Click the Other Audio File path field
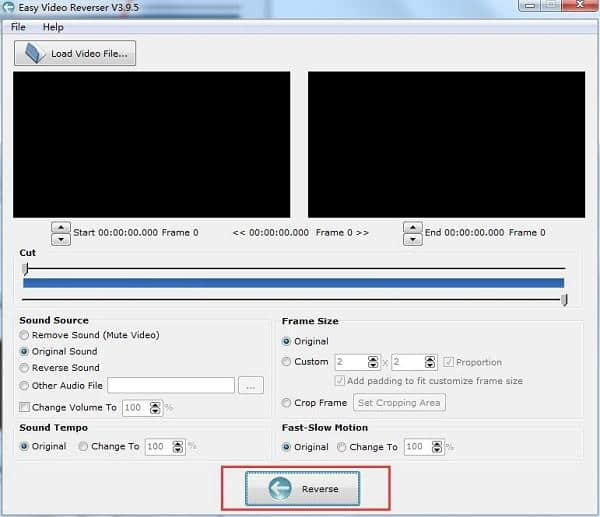600x517 pixels. 171,385
